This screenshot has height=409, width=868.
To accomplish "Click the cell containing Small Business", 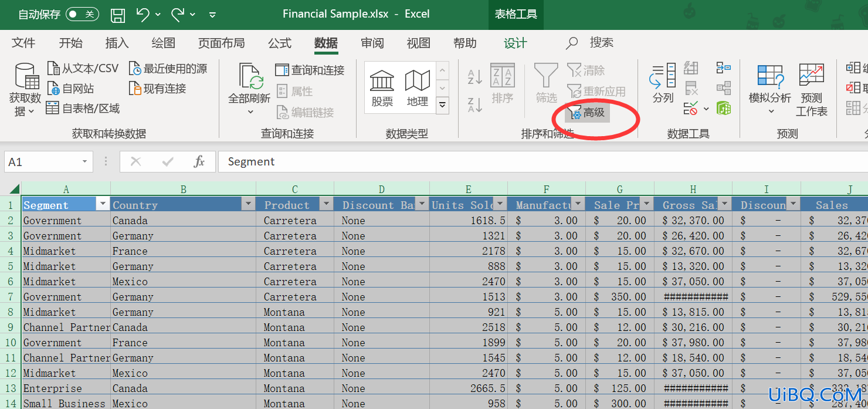I will pos(66,403).
